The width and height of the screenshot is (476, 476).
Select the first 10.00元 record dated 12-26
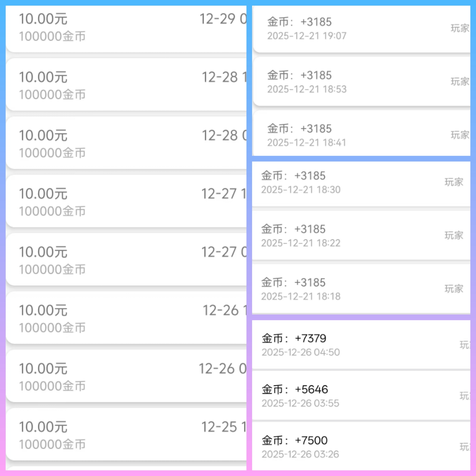point(126,318)
